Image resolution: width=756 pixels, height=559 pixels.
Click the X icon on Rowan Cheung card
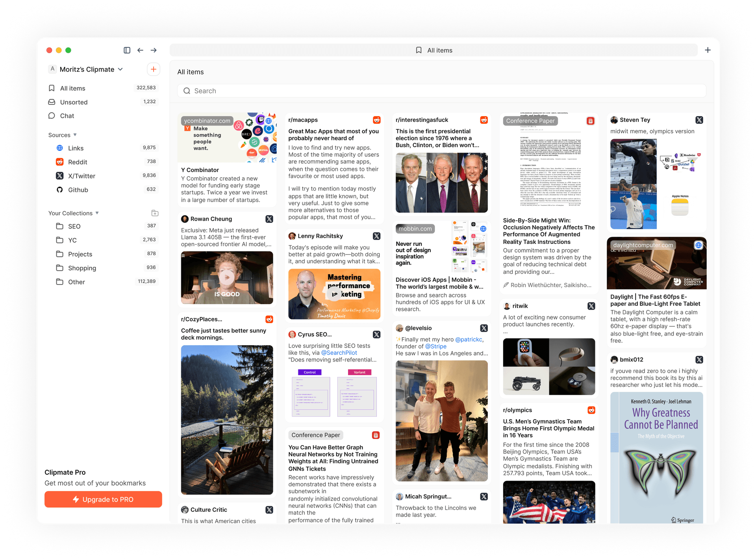click(269, 219)
